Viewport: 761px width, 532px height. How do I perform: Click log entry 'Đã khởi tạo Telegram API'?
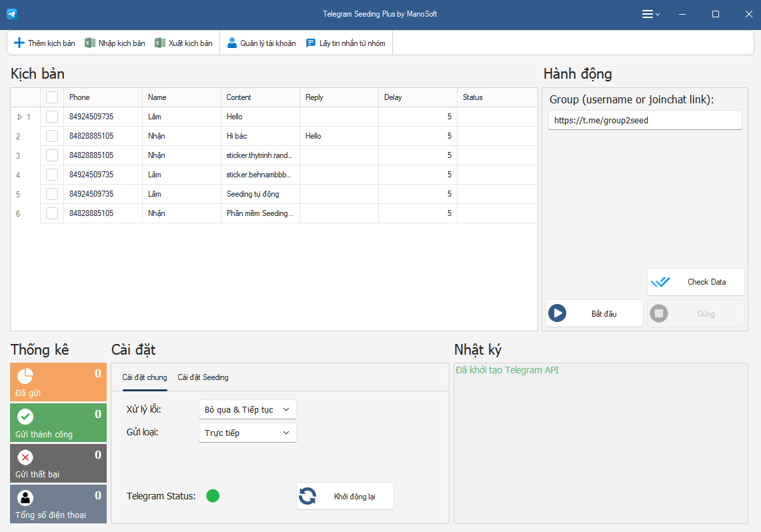click(507, 370)
